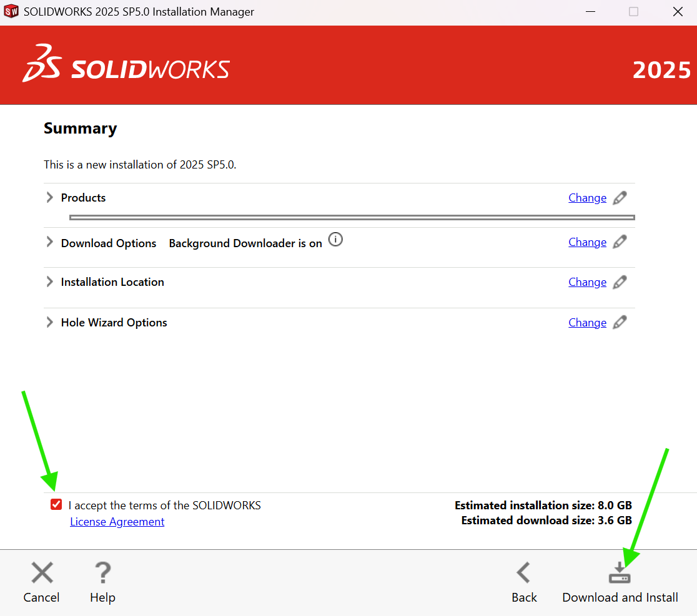697x616 pixels.
Task: Minimize the Installation Manager window
Action: point(590,12)
